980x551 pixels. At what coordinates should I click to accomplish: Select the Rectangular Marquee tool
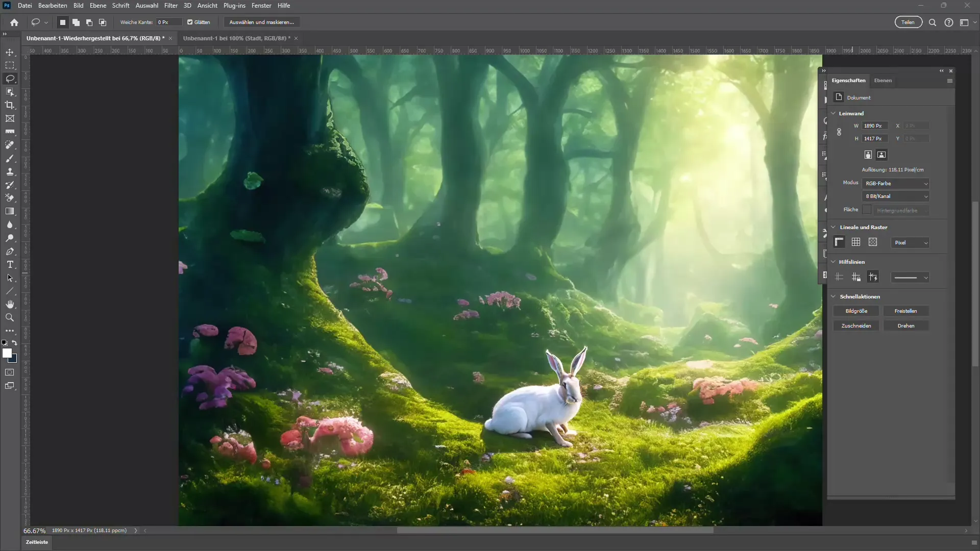click(10, 65)
